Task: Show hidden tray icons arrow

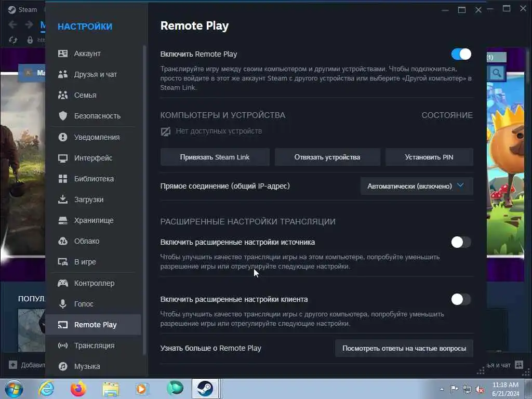Action: coord(442,390)
